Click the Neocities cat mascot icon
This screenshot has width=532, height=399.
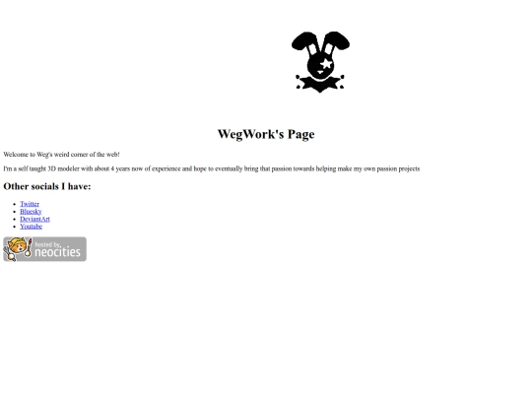point(18,249)
